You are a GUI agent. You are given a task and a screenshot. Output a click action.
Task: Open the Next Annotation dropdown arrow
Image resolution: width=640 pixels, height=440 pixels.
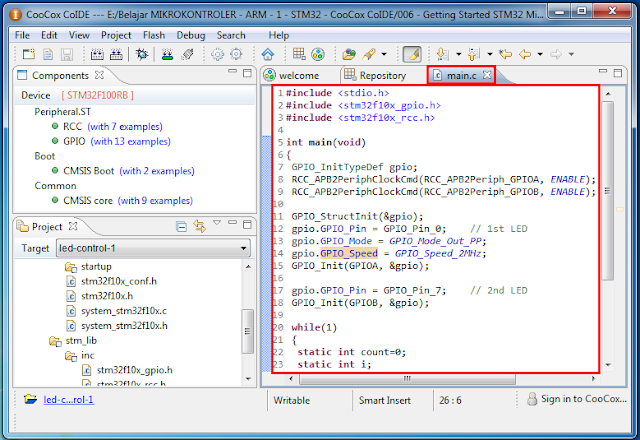point(458,54)
